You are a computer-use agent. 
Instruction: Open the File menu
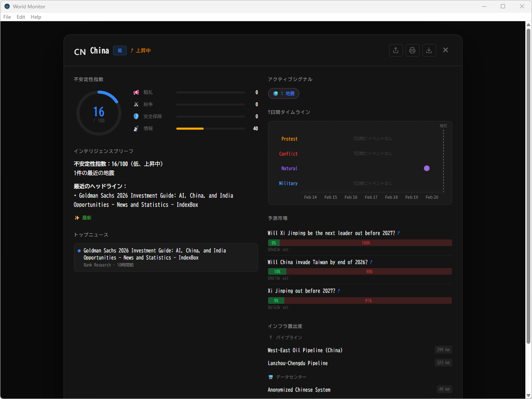(7, 17)
